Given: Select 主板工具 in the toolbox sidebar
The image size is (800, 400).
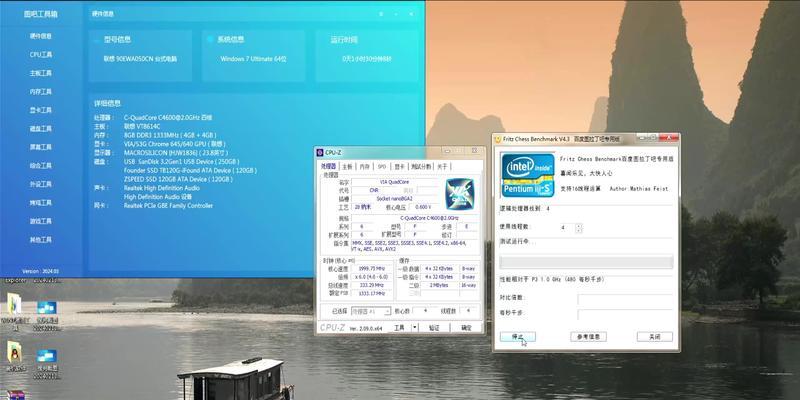Looking at the screenshot, I should click(40, 73).
